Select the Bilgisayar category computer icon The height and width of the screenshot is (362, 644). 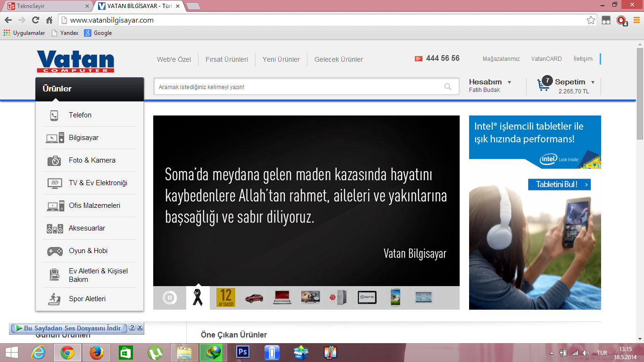pos(55,138)
